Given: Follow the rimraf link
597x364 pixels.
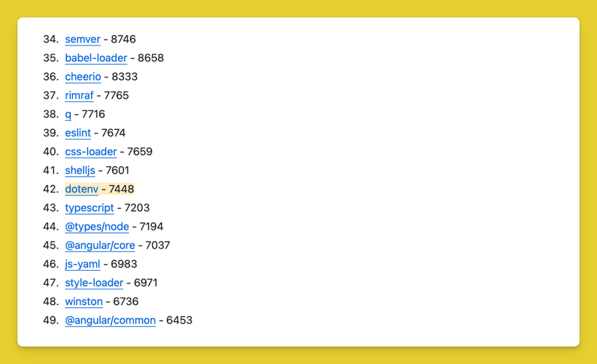Looking at the screenshot, I should (79, 95).
